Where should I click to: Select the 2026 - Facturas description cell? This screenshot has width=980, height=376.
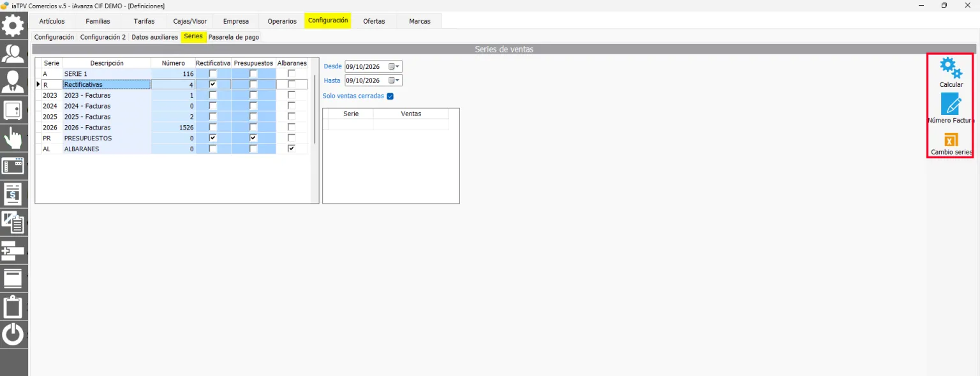(x=107, y=128)
